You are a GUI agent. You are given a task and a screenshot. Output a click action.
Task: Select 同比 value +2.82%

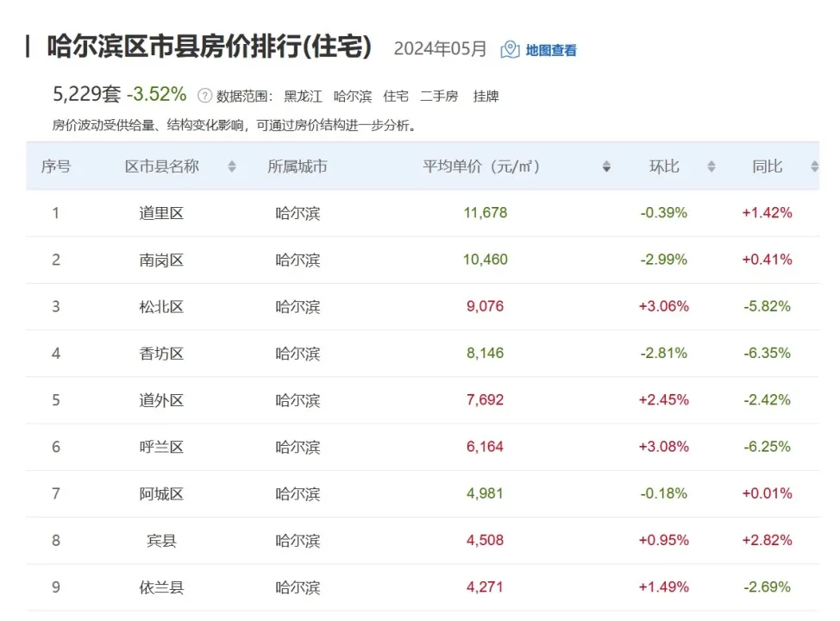[x=768, y=540]
